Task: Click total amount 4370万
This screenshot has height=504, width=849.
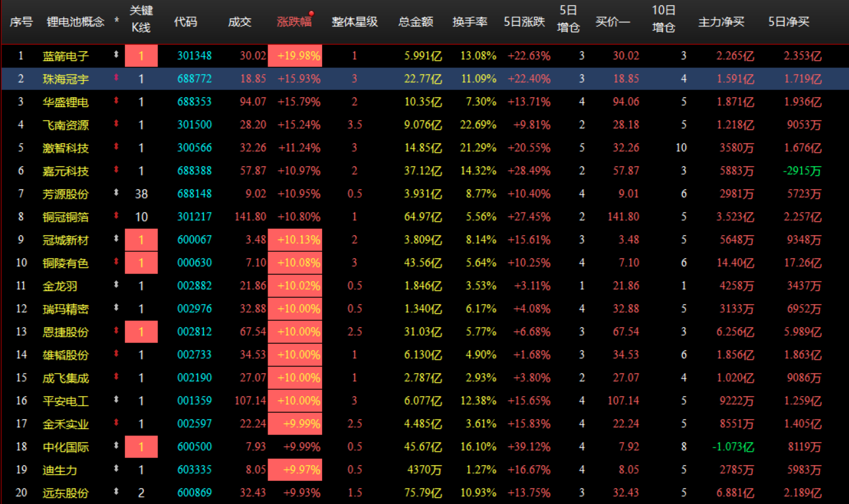Action: click(x=424, y=470)
